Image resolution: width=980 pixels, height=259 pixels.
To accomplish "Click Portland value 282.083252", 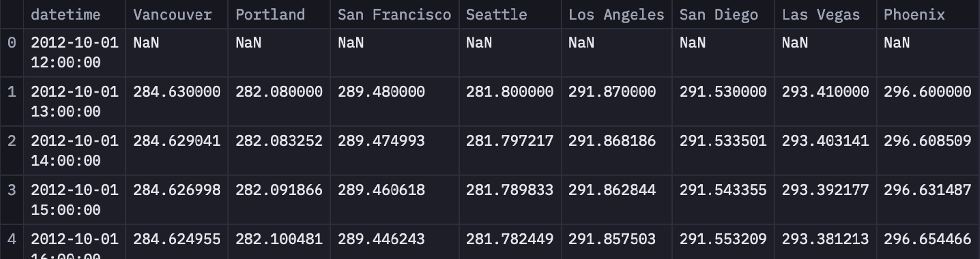I will point(279,141).
